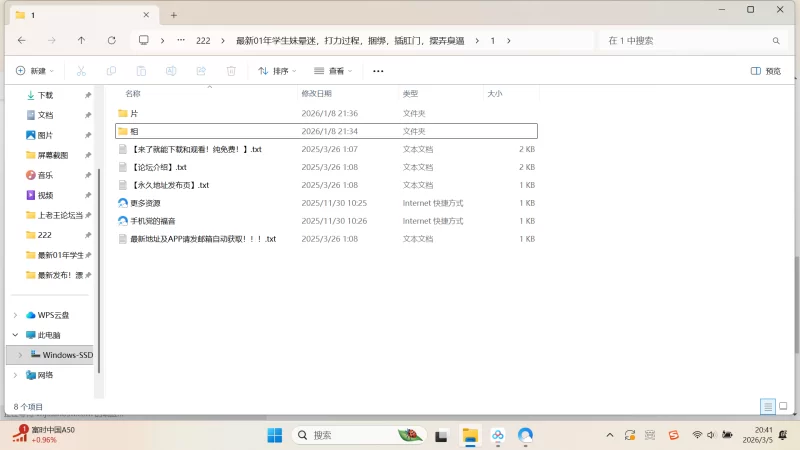Select 下载 in the sidebar
The image size is (800, 450).
[46, 95]
